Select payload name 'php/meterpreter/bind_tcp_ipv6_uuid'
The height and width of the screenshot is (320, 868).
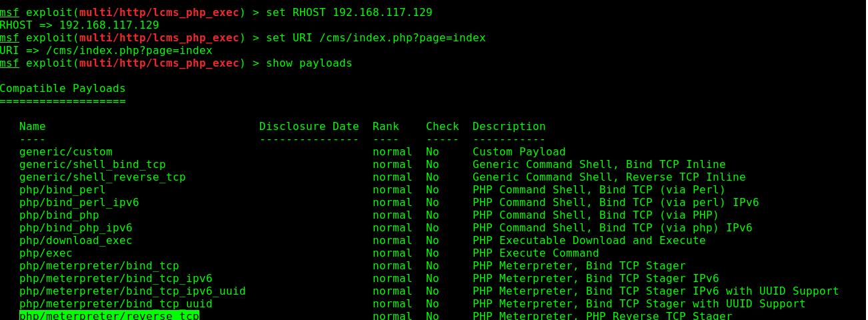coord(133,291)
